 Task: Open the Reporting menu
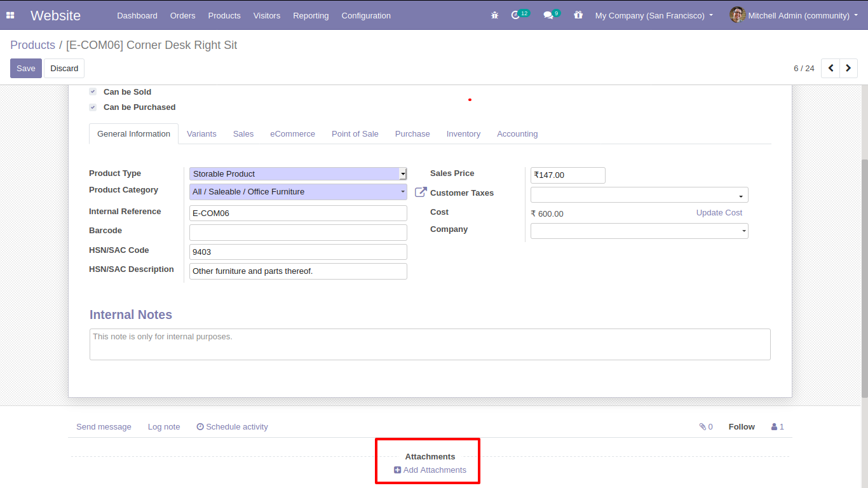point(311,15)
